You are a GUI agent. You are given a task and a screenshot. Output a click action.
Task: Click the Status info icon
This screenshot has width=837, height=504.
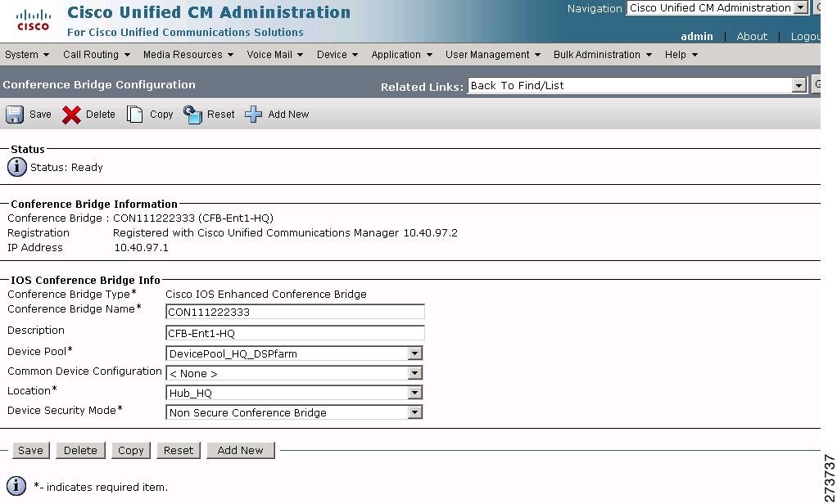[x=16, y=167]
